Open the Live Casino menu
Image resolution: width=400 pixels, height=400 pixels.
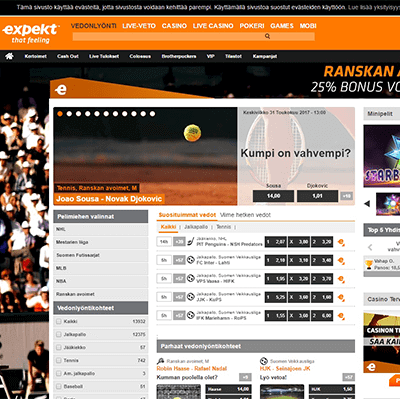[213, 26]
